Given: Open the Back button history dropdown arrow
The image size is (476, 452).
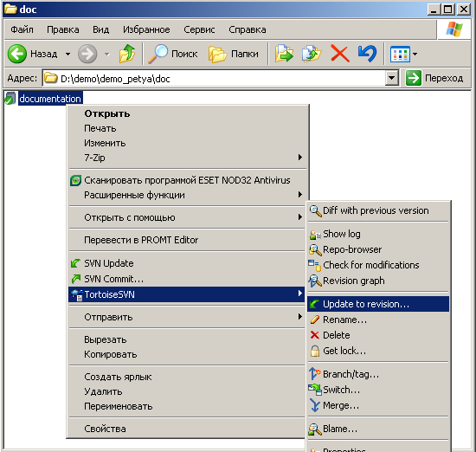Looking at the screenshot, I should tap(68, 54).
